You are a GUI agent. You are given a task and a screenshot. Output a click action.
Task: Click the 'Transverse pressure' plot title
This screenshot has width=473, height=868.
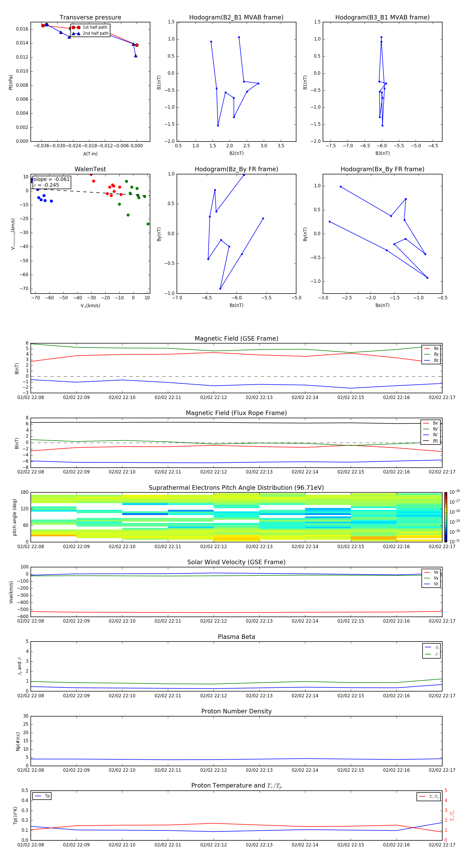90,18
